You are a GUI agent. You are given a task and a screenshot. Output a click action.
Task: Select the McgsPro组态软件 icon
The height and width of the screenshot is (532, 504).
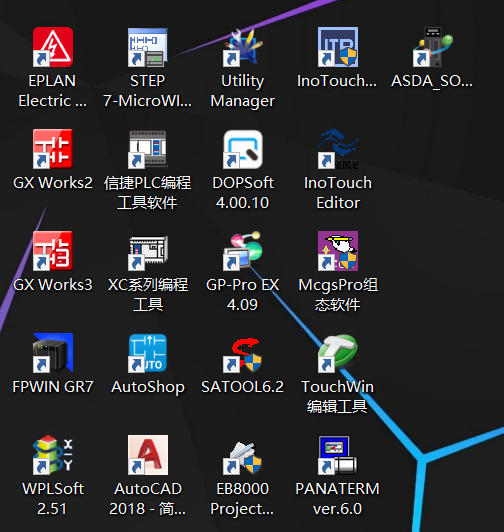click(338, 251)
